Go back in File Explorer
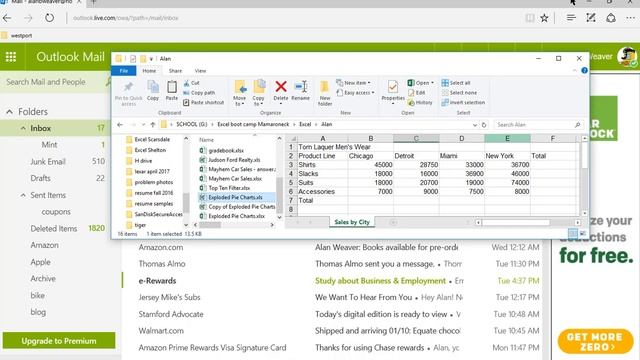This screenshot has height=360, width=640. (x=120, y=124)
